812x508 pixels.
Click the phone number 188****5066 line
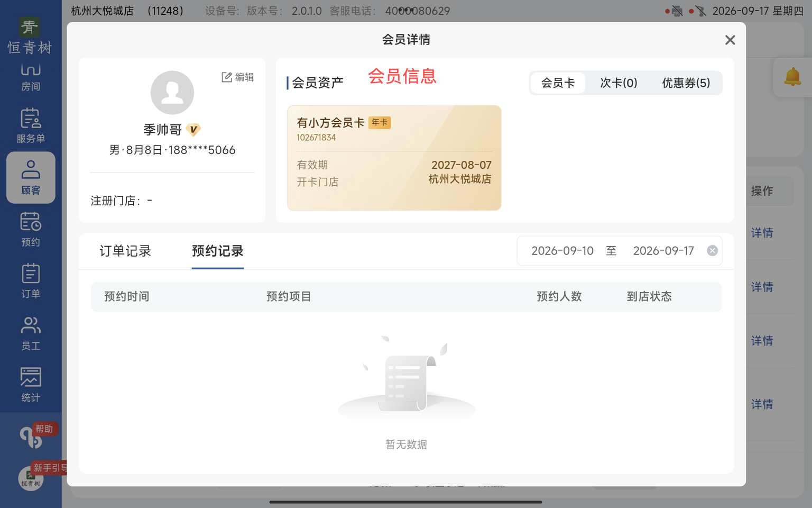click(x=172, y=150)
